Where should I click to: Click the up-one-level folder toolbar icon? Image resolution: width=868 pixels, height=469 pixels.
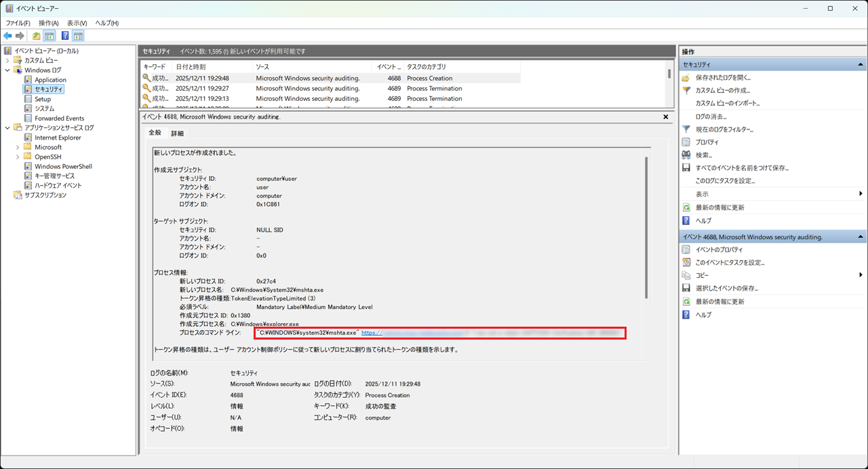[x=37, y=36]
